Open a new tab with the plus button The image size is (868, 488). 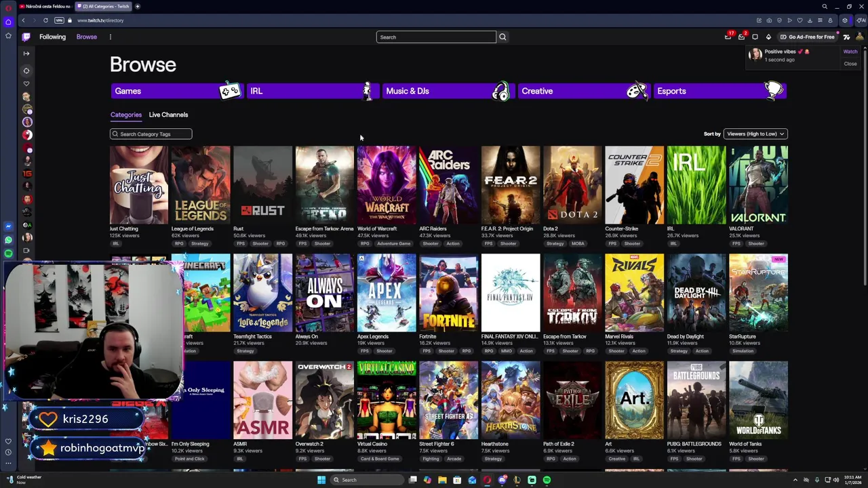tap(138, 6)
